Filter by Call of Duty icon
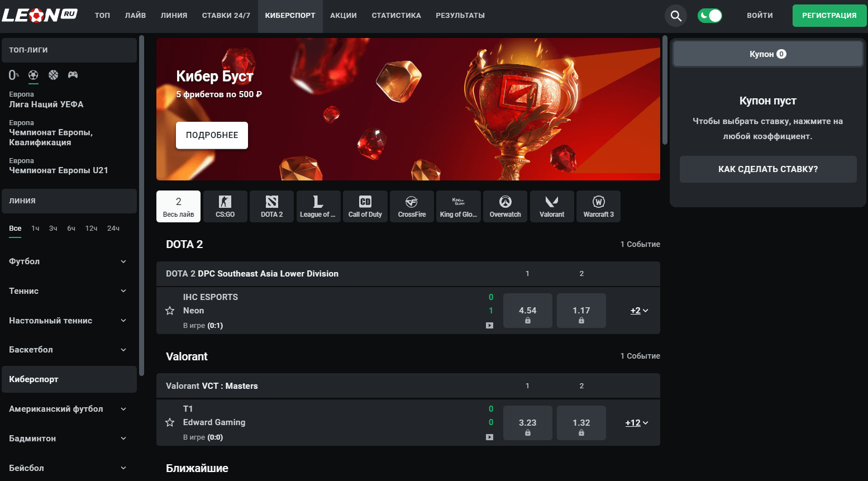This screenshot has width=868, height=481. pyautogui.click(x=365, y=207)
